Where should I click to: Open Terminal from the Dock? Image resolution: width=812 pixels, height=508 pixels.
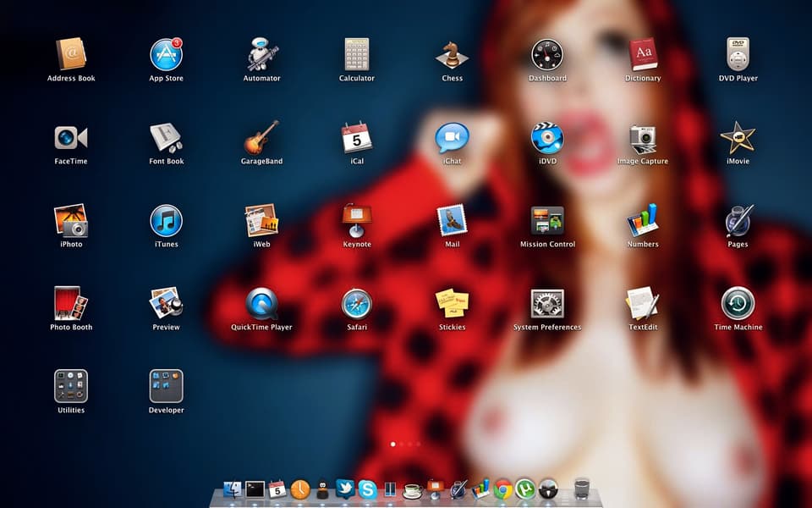[255, 490]
